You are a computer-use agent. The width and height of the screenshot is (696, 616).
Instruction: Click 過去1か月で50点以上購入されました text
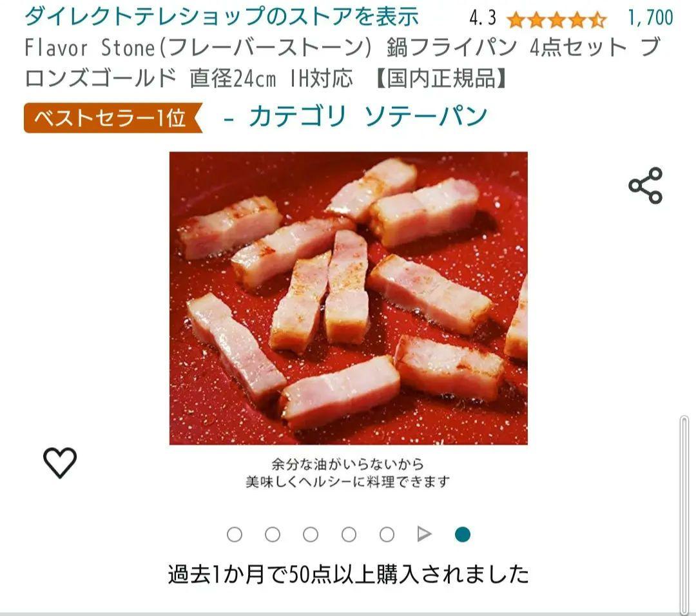[x=349, y=574]
